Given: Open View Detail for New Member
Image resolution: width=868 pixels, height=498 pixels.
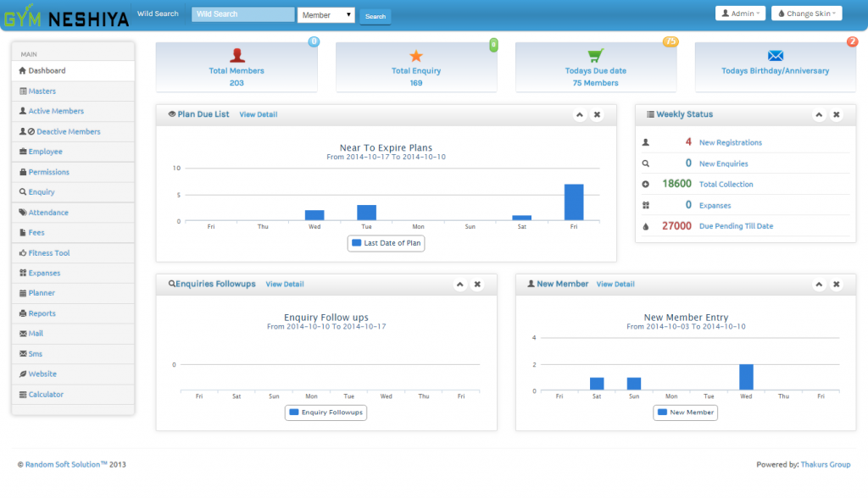Looking at the screenshot, I should pyautogui.click(x=615, y=284).
